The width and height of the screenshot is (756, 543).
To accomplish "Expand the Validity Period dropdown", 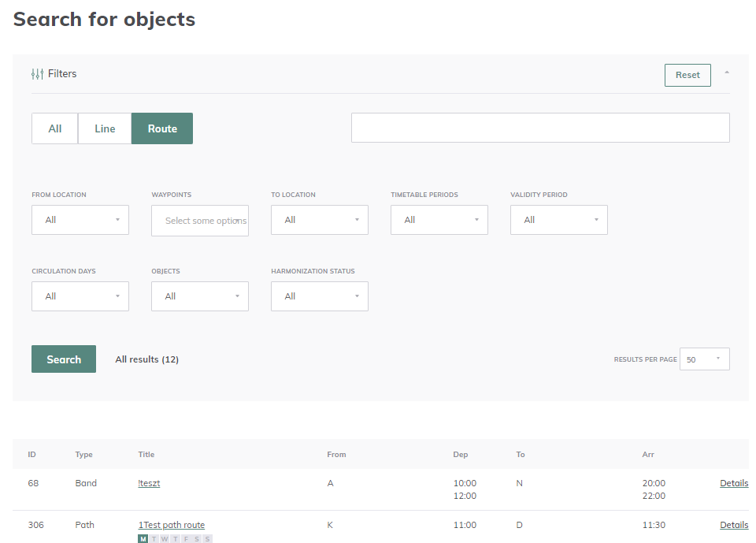I will [559, 220].
